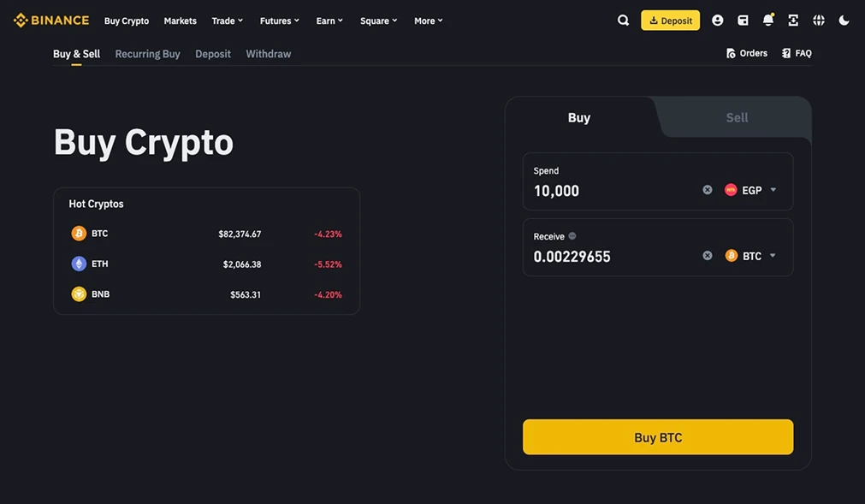Clear the Spend amount field
The height and width of the screenshot is (504, 865).
coord(707,189)
